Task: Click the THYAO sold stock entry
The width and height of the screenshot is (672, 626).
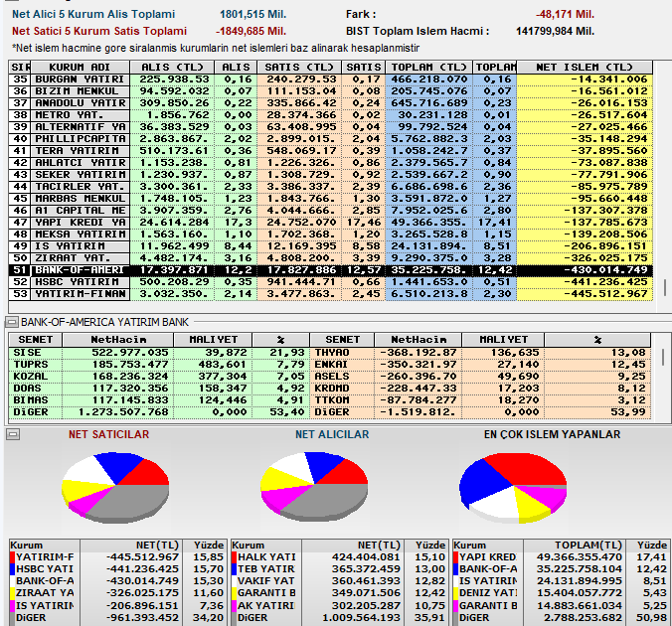Action: click(x=480, y=353)
